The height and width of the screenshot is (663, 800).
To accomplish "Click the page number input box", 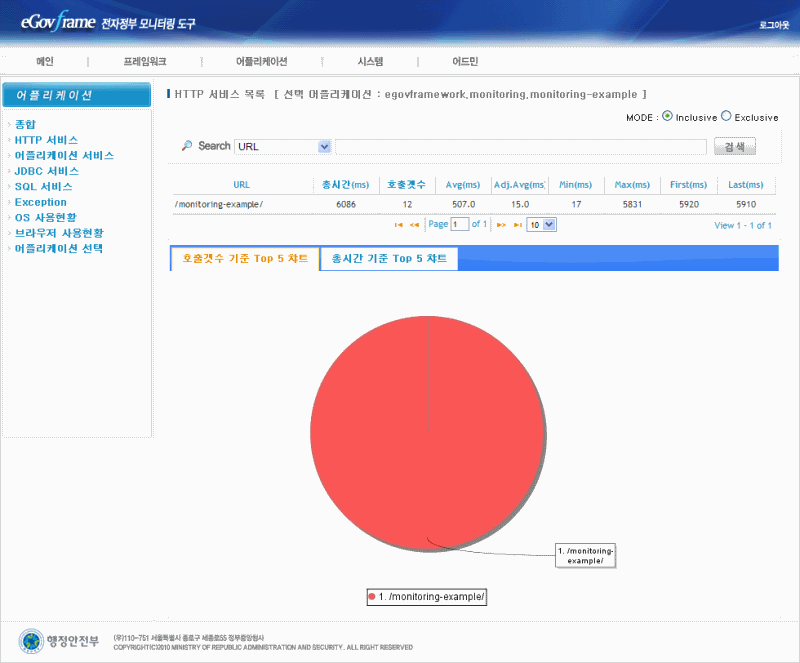I will tap(459, 225).
